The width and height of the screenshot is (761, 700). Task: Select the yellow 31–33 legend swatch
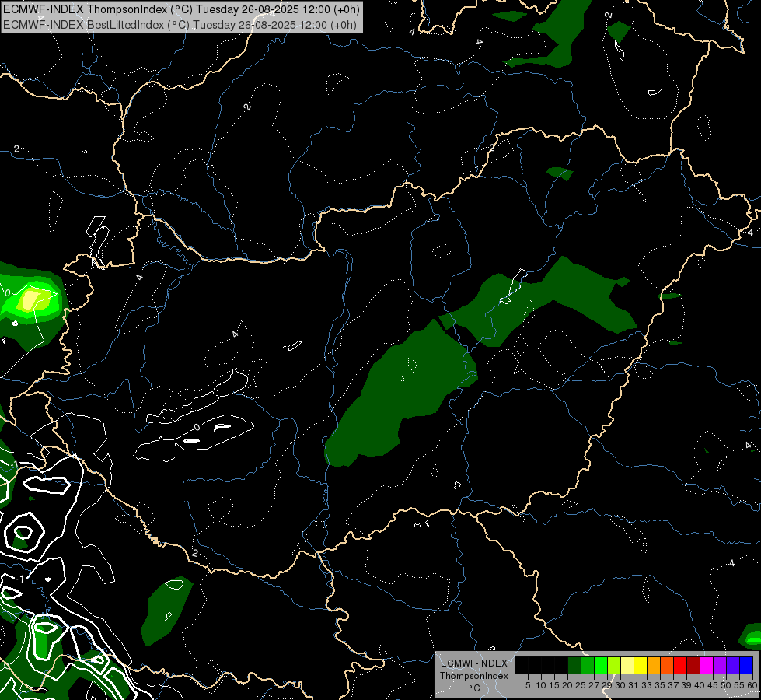(641, 665)
